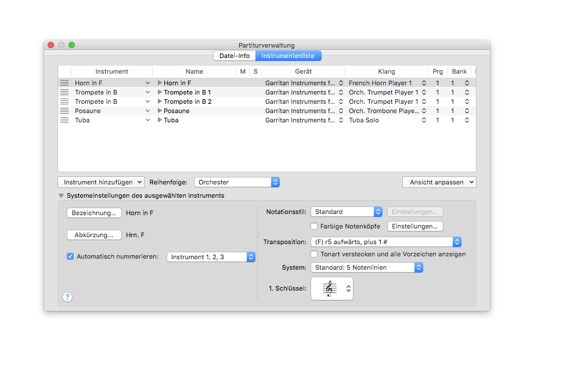The image size is (588, 388).
Task: Switch to the Instrumentenliste tab
Action: coord(288,56)
